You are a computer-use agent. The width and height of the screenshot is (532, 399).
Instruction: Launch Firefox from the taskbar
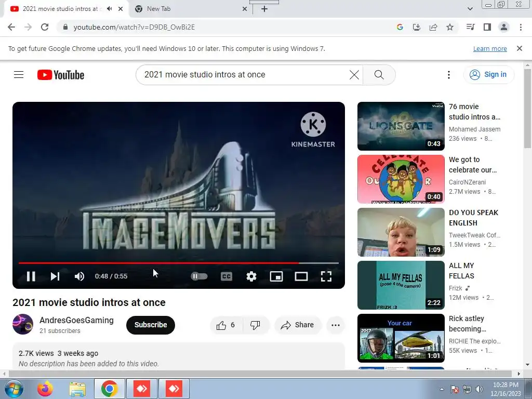(x=45, y=389)
